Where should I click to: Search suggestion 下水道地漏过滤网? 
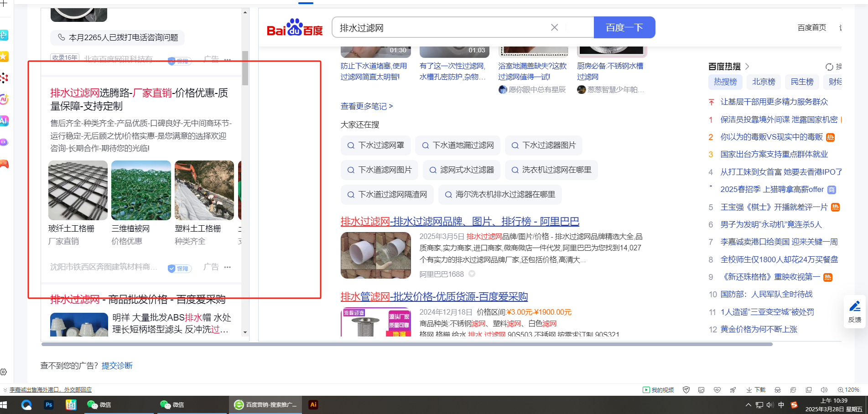click(458, 145)
